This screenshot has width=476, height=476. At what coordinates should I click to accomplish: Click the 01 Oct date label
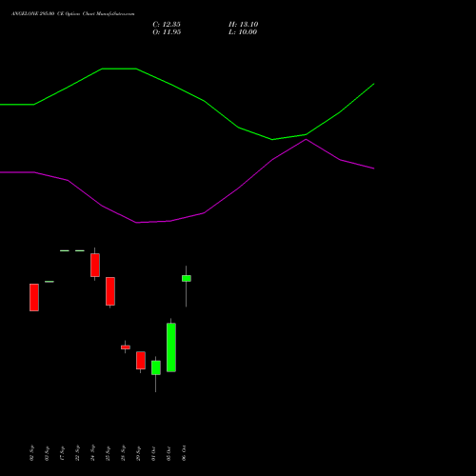[153, 453]
